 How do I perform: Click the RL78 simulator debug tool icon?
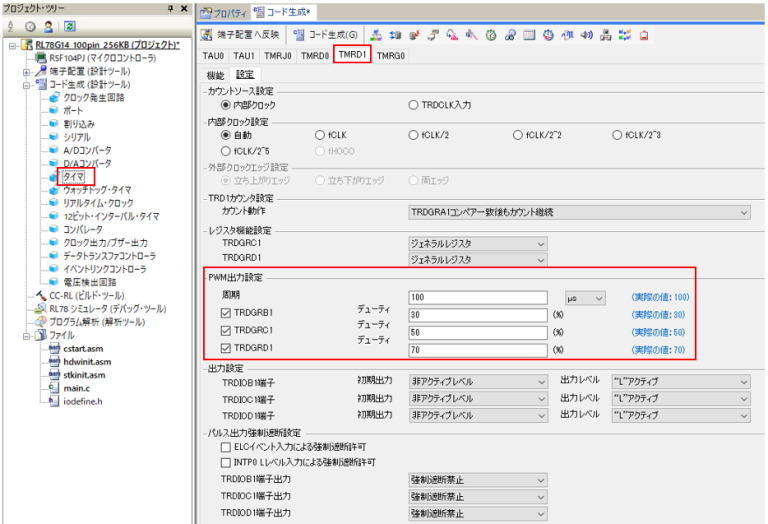point(40,308)
